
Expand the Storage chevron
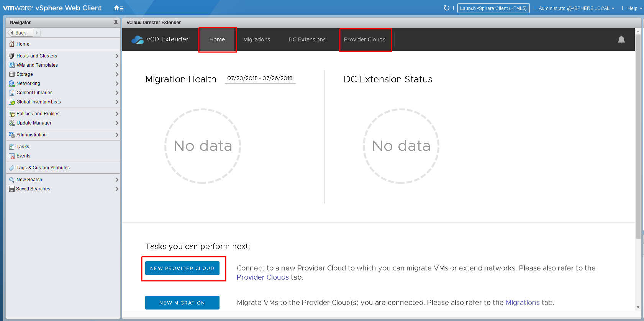coord(117,74)
